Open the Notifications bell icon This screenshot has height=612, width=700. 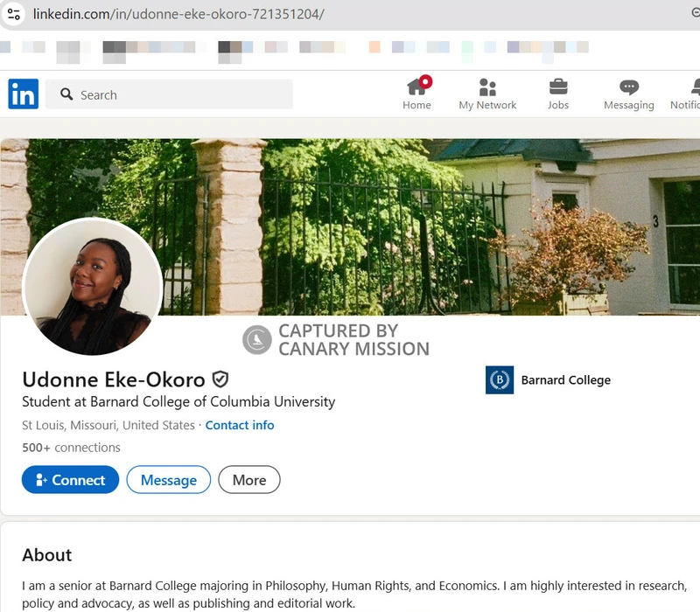tap(696, 87)
